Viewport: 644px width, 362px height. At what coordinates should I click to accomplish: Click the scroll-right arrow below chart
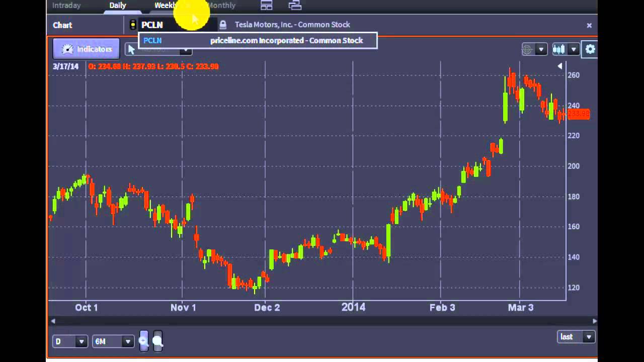pyautogui.click(x=595, y=321)
